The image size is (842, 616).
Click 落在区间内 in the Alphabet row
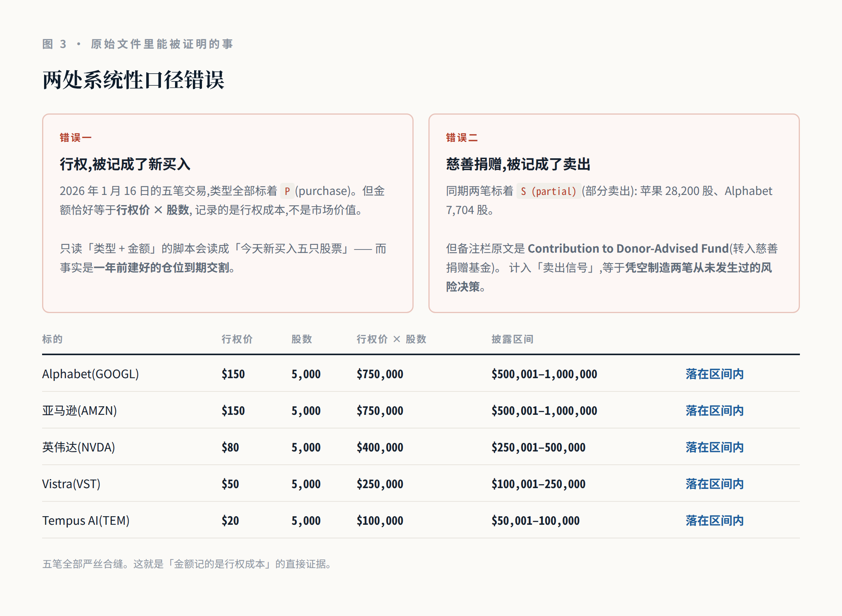tap(715, 374)
